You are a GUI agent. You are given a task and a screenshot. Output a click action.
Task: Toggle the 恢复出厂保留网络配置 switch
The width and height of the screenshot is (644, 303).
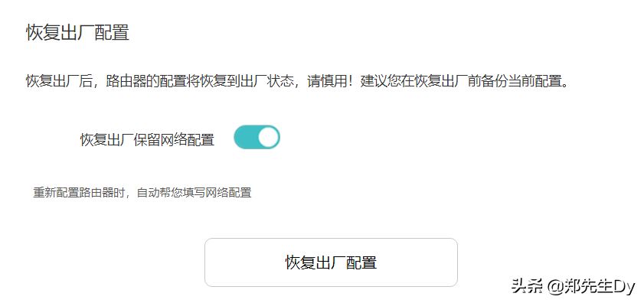[257, 137]
